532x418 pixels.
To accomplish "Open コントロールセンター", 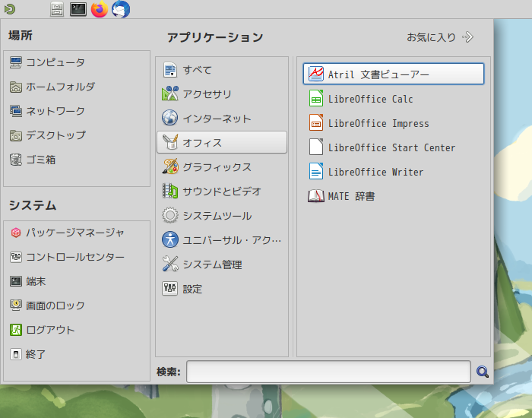I will coord(77,257).
